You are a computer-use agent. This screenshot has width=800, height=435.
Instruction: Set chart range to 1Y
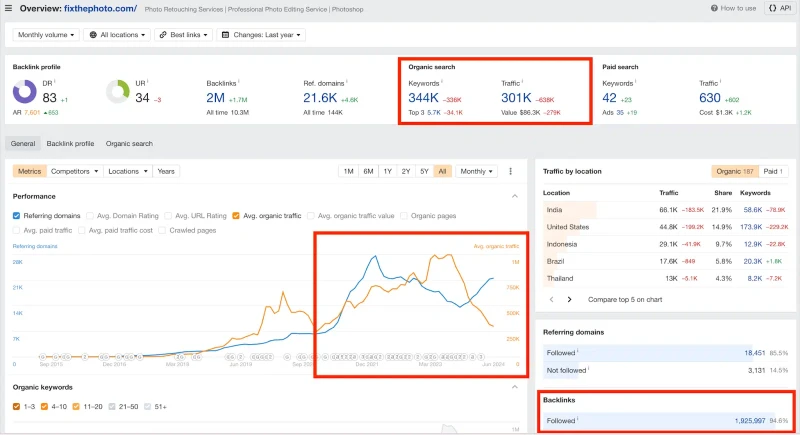pyautogui.click(x=388, y=171)
